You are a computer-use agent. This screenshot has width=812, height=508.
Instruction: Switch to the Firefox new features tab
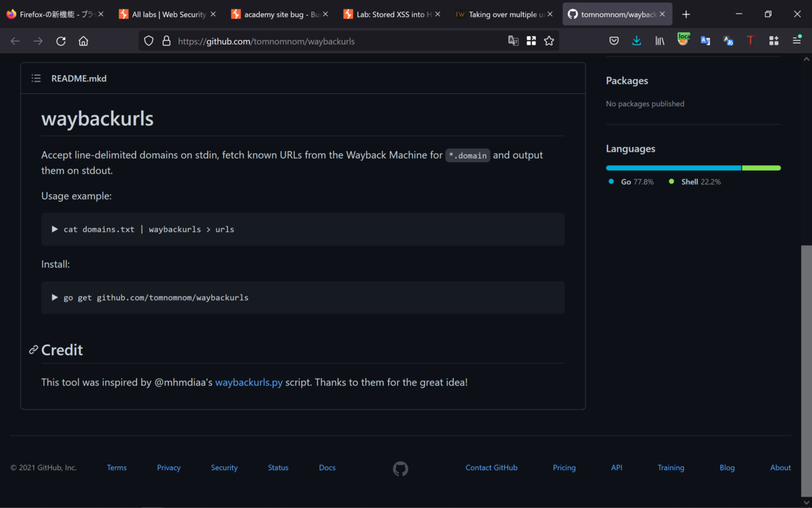coord(56,14)
